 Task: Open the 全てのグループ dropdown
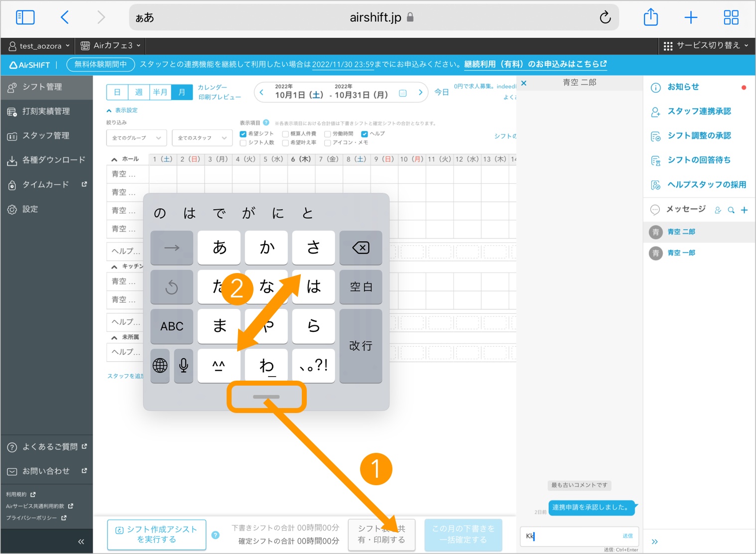[136, 138]
